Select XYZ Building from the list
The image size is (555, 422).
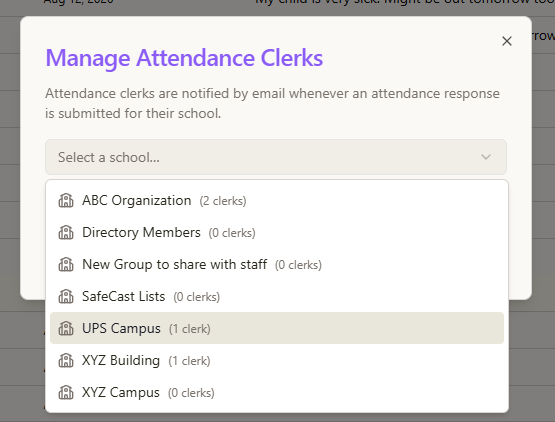pyautogui.click(x=277, y=360)
